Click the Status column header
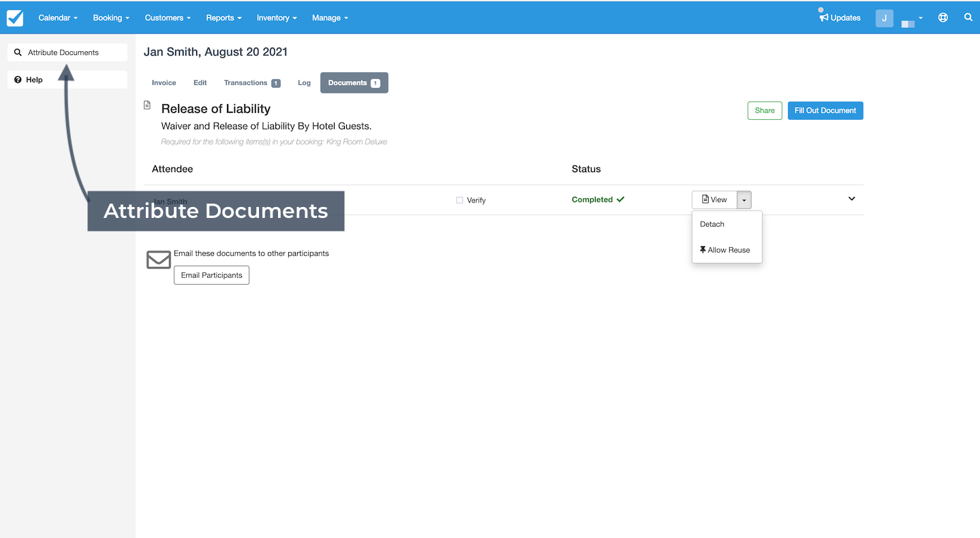980x538 pixels. [586, 169]
